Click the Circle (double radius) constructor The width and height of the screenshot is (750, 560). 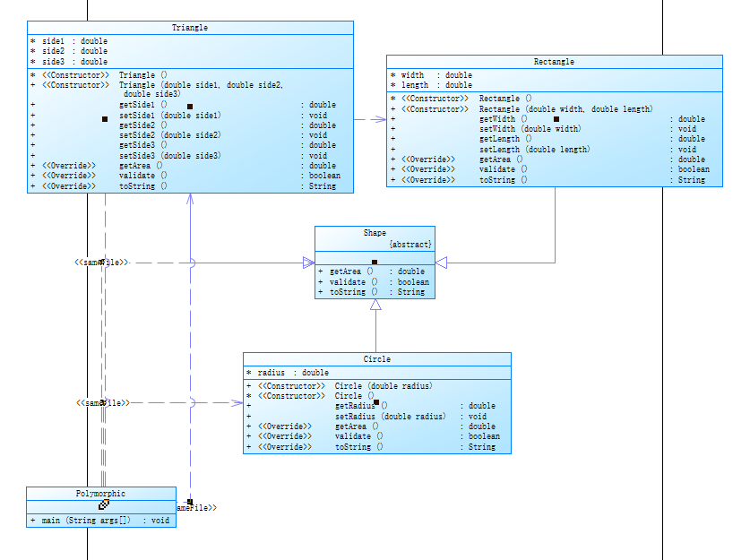(x=384, y=386)
